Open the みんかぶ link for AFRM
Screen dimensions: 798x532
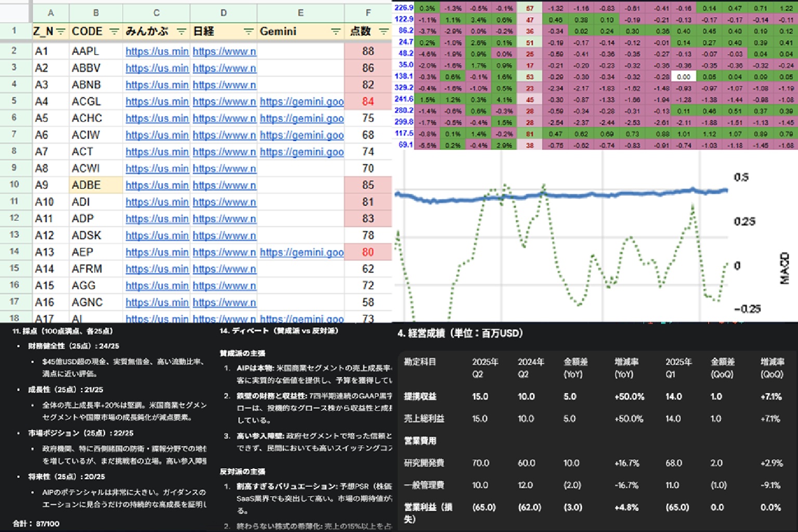(x=157, y=269)
